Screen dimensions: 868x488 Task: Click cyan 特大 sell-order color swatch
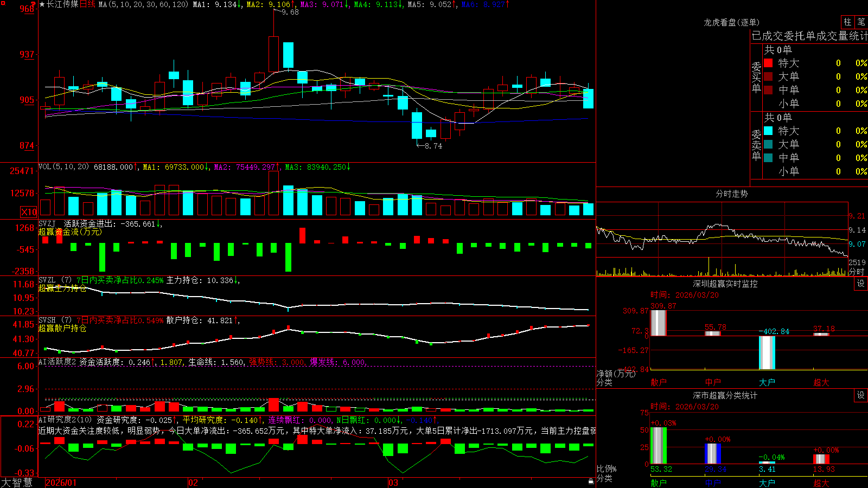pos(768,131)
